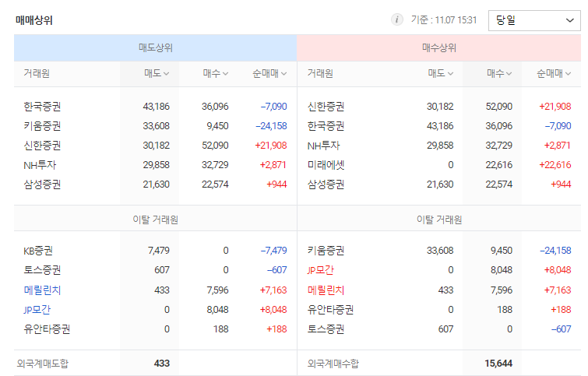The height and width of the screenshot is (376, 588).
Task: Click 키움증권 in the 매수 이탈 list
Action: point(326,251)
